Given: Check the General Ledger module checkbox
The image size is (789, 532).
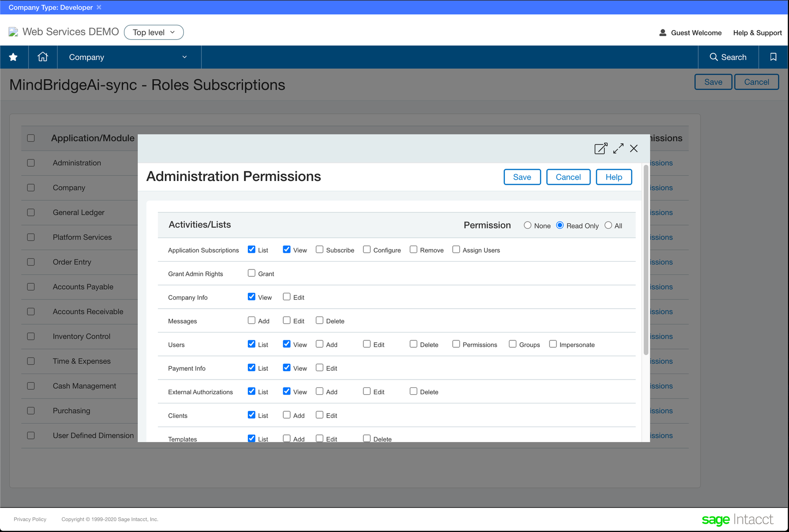Looking at the screenshot, I should (31, 212).
